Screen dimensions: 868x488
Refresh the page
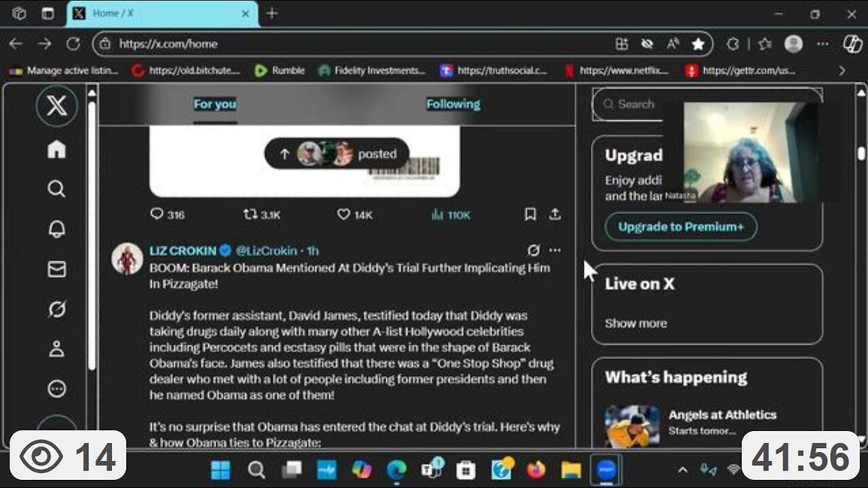[x=73, y=44]
